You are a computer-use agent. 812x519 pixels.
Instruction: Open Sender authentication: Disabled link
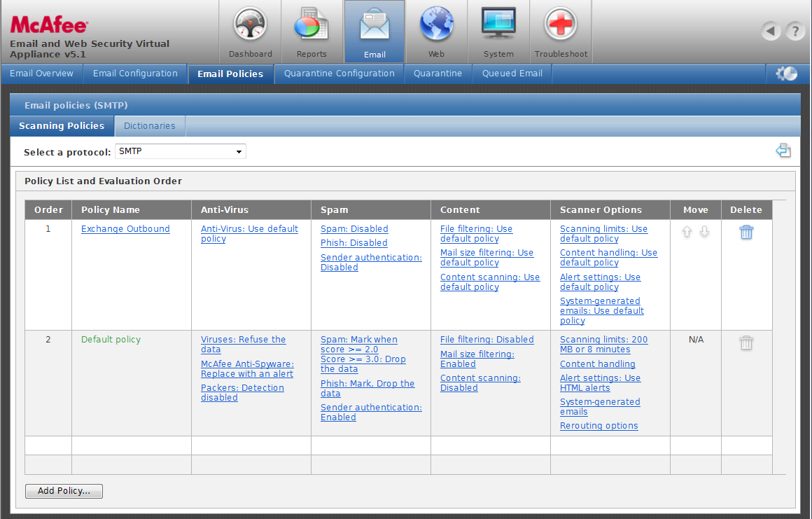point(371,262)
